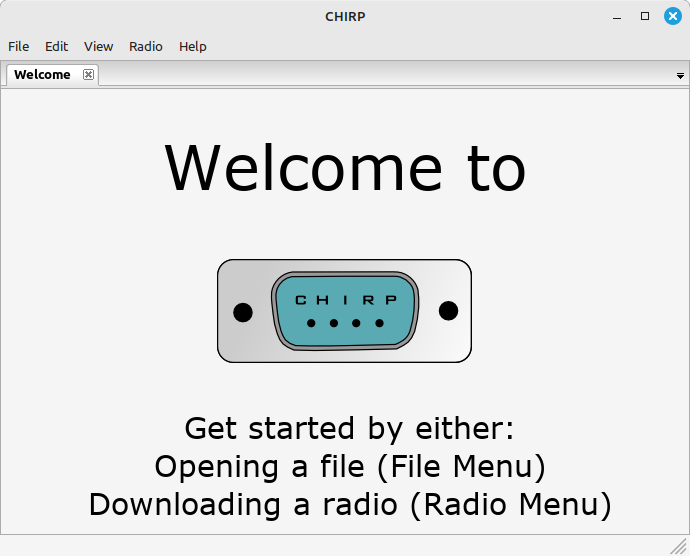Expand the tab list dropdown arrow
Viewport: 690px width, 556px height.
[680, 76]
